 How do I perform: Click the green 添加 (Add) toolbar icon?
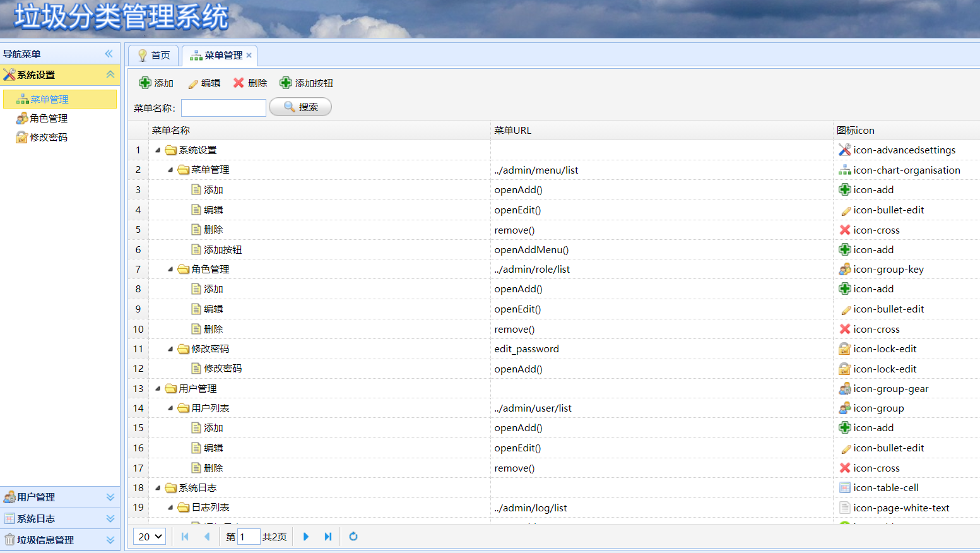pyautogui.click(x=145, y=83)
